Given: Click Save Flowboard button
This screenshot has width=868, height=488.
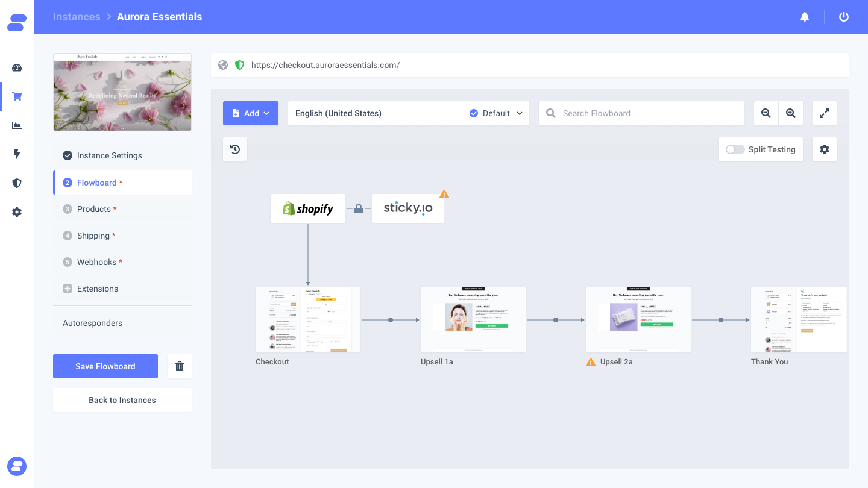Looking at the screenshot, I should [x=105, y=366].
